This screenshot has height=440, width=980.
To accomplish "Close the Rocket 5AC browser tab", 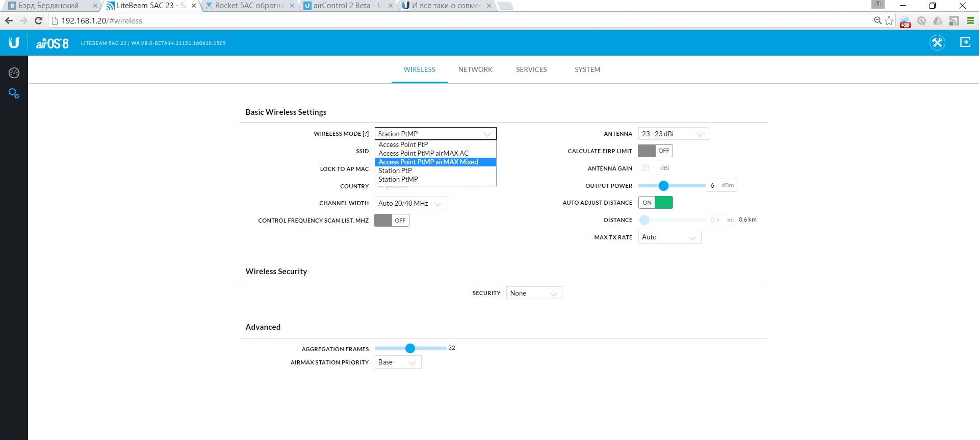I will (x=292, y=6).
